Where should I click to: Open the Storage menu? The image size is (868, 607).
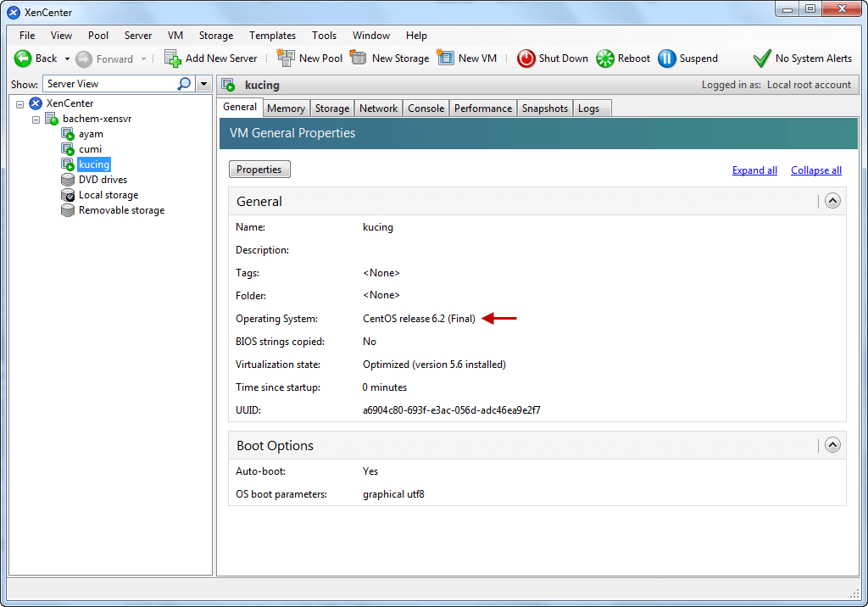pyautogui.click(x=216, y=36)
